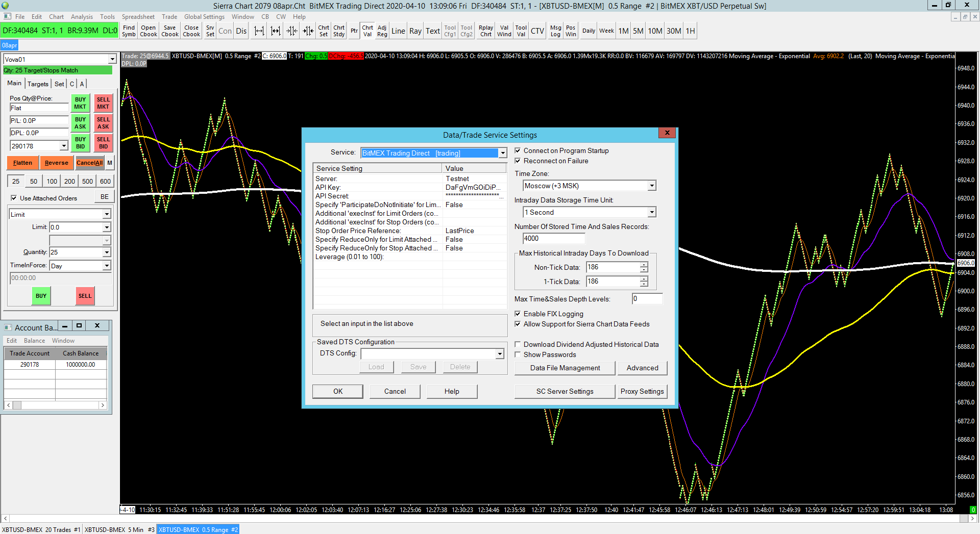Switch chart to the 1H timeframe
The height and width of the screenshot is (534, 980).
690,31
